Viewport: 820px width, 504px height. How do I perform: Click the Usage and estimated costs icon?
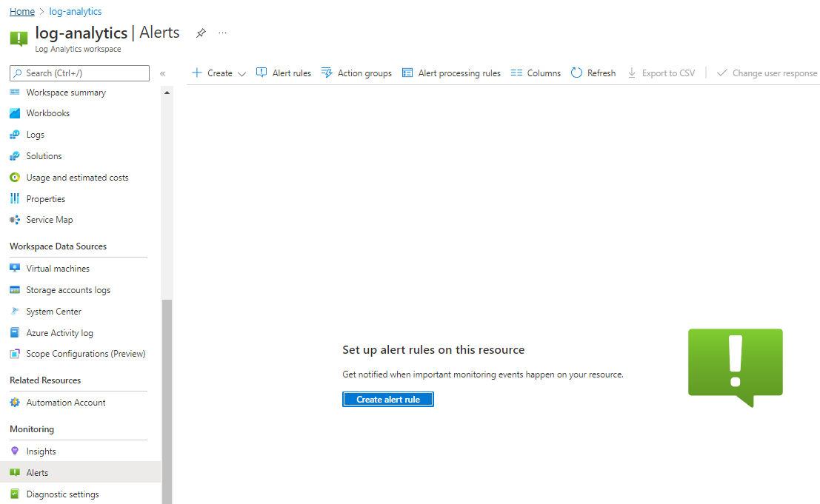(x=15, y=178)
